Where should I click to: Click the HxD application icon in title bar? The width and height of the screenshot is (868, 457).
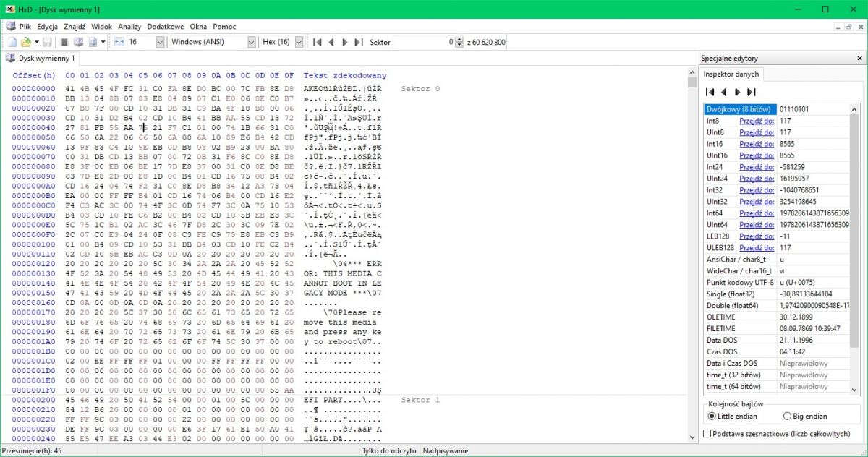pos(9,9)
